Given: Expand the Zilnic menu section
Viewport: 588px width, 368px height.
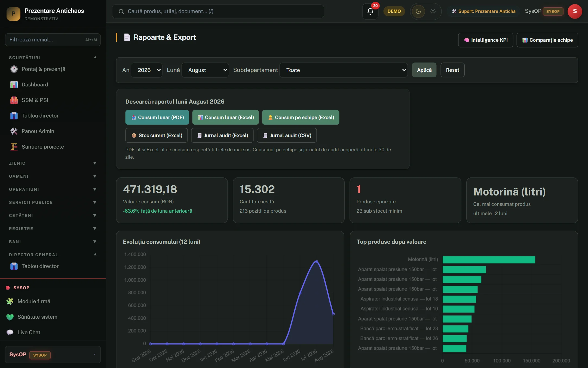Looking at the screenshot, I should (53, 163).
